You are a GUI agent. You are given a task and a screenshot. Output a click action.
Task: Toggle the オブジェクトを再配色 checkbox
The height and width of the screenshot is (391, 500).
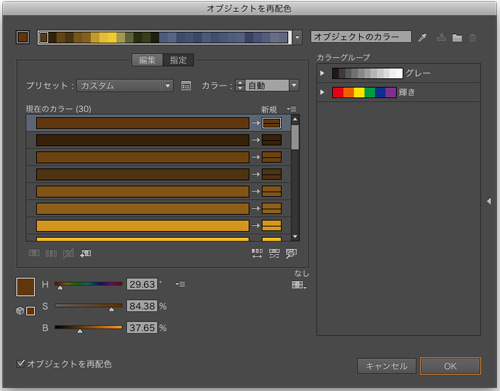pos(21,363)
